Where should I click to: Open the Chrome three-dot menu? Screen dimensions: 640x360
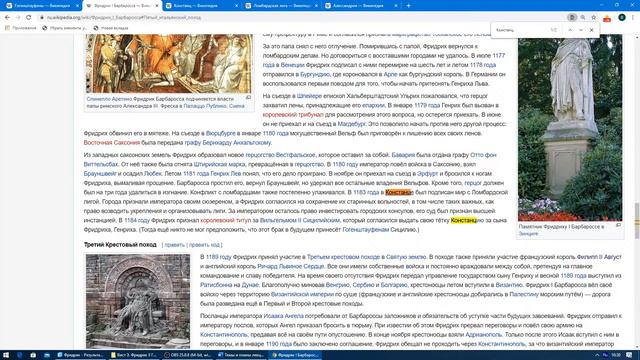[x=633, y=18]
